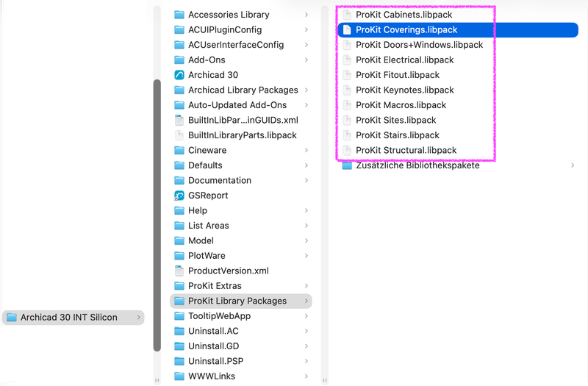The width and height of the screenshot is (588, 386).
Task: Expand the List Areas chevron
Action: (306, 226)
